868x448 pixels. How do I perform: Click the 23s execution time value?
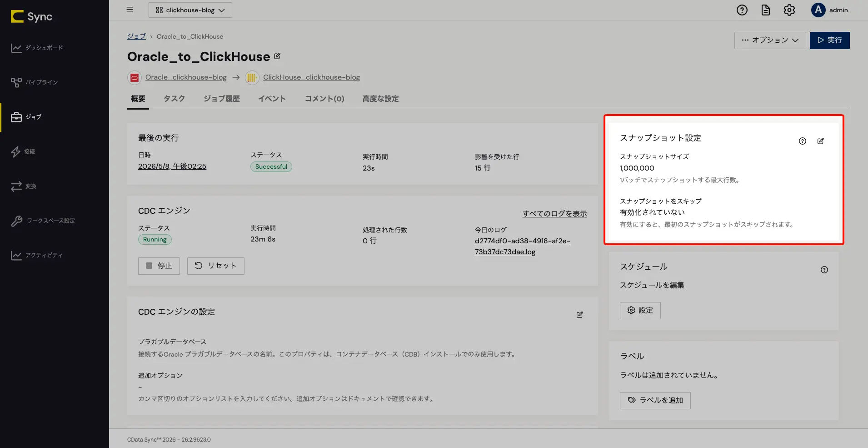(x=369, y=168)
